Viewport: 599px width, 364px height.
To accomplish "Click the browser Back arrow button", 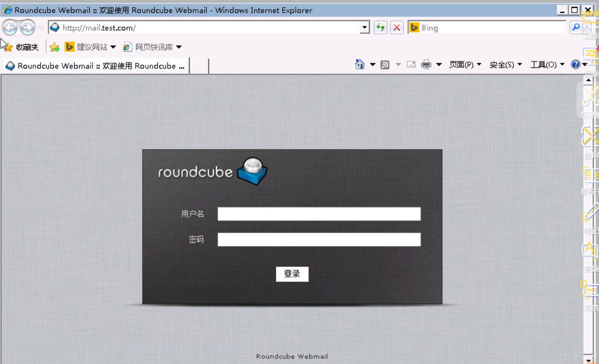I will 10,27.
